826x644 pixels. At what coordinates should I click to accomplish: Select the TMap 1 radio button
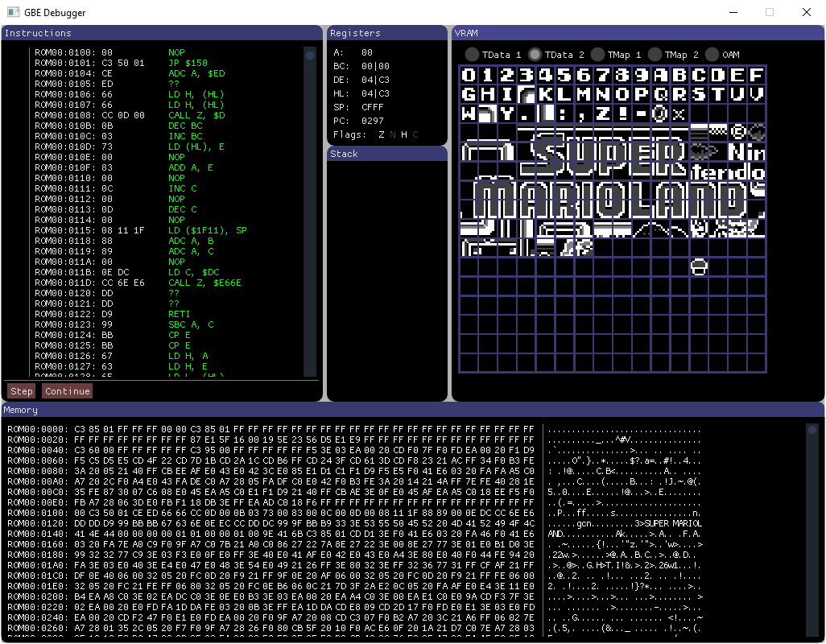[x=597, y=55]
